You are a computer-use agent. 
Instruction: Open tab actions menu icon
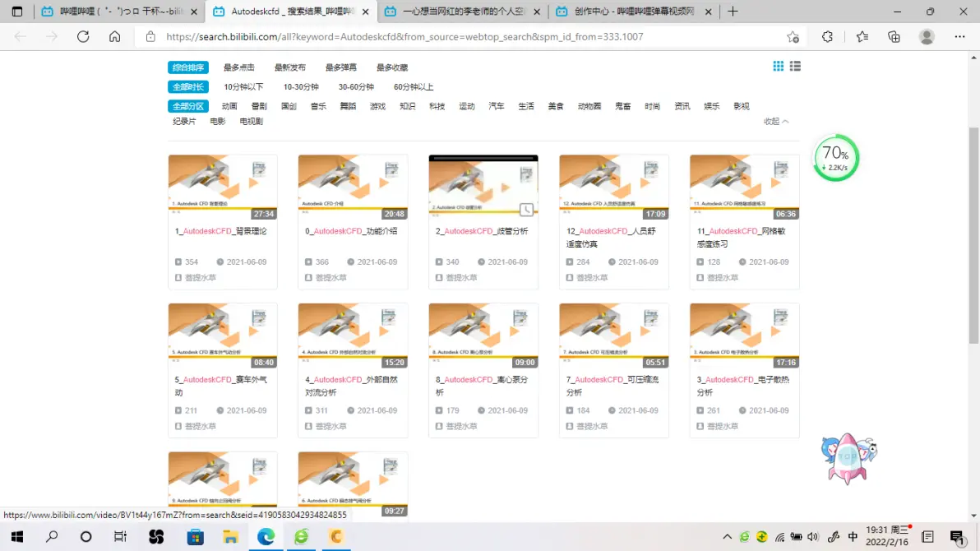pyautogui.click(x=17, y=12)
